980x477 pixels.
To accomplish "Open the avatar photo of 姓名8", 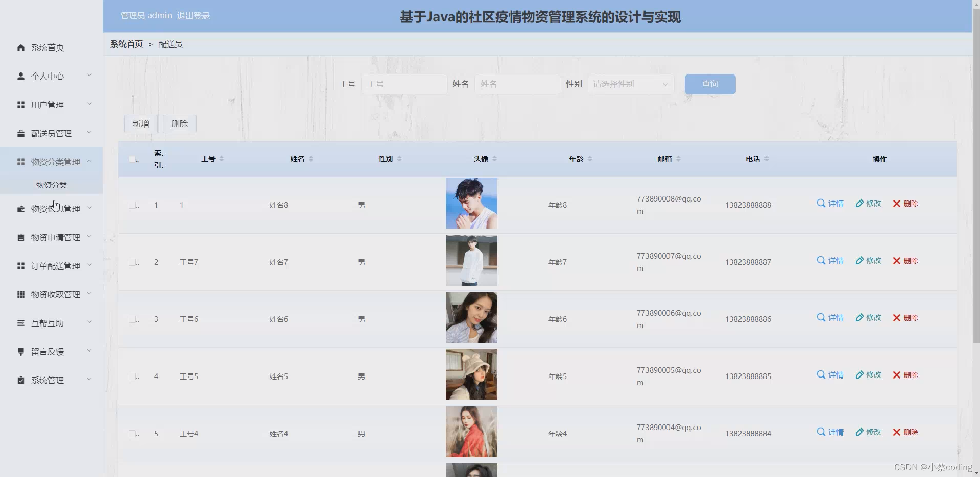I will [x=472, y=203].
